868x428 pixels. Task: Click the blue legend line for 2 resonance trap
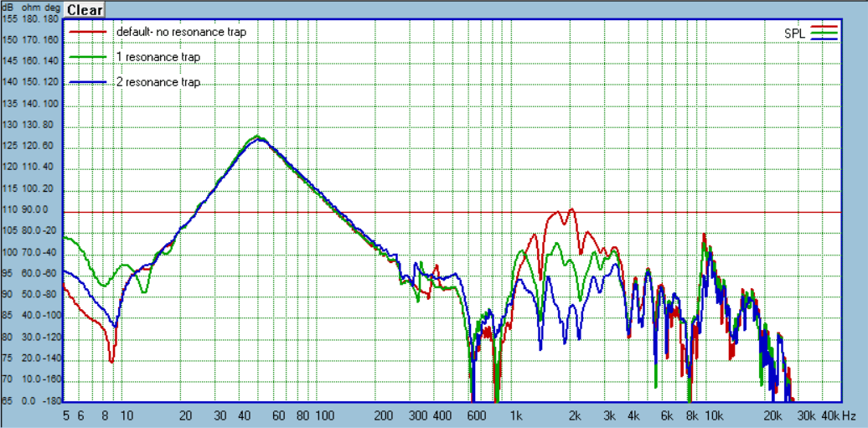[87, 82]
